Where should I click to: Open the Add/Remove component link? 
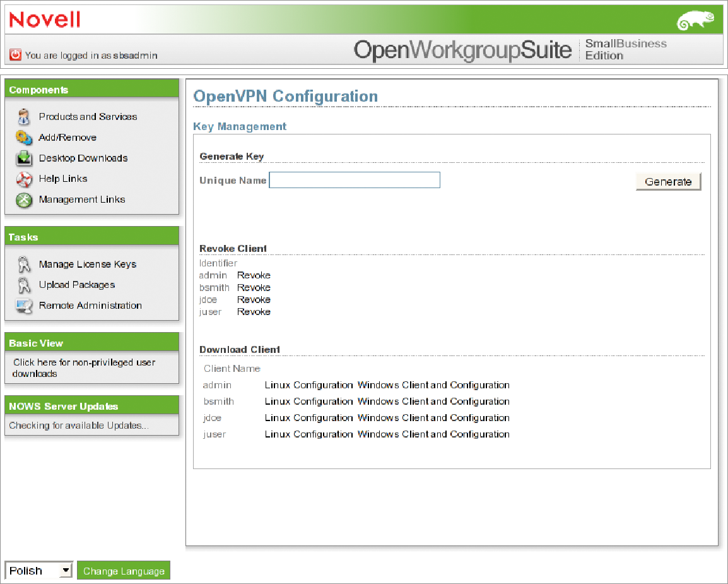(x=68, y=138)
